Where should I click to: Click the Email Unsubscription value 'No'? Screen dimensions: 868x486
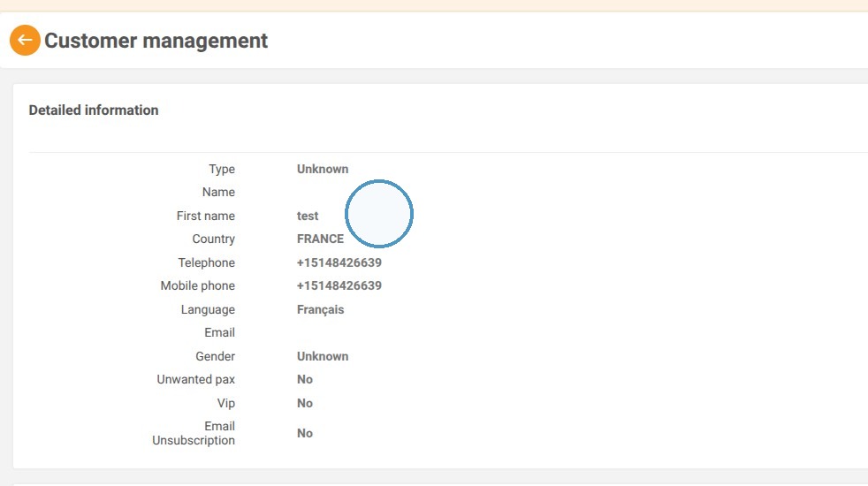point(305,433)
